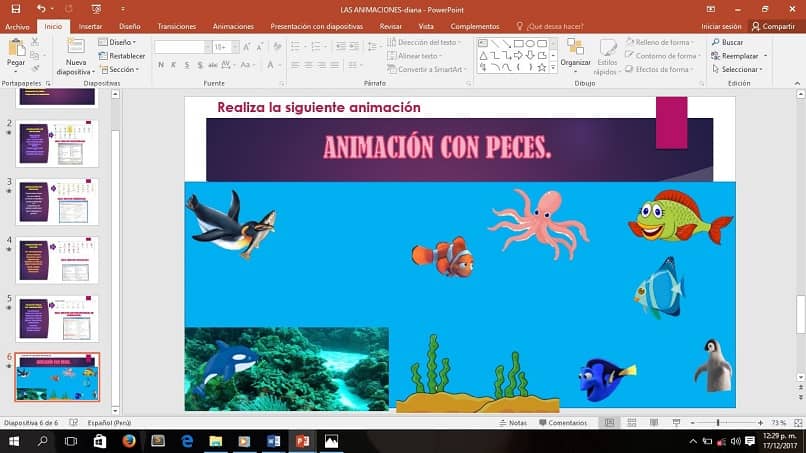Undo the last action

(41, 9)
